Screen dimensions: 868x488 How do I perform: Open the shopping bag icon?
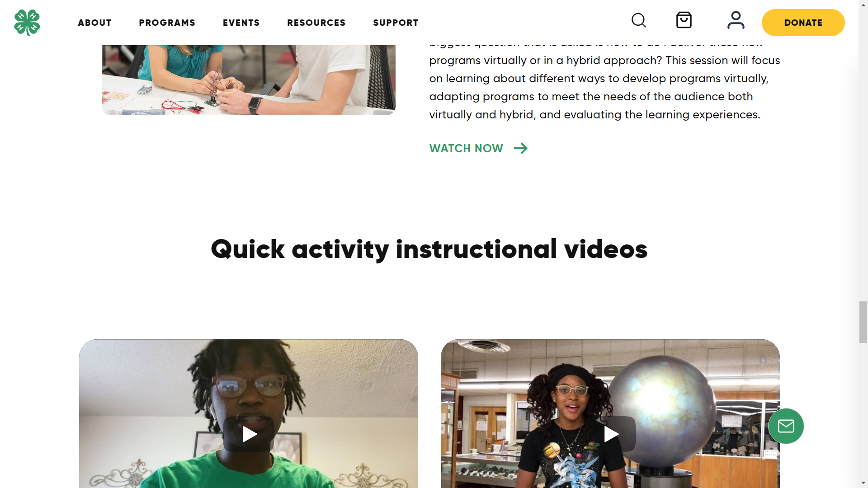coord(684,20)
